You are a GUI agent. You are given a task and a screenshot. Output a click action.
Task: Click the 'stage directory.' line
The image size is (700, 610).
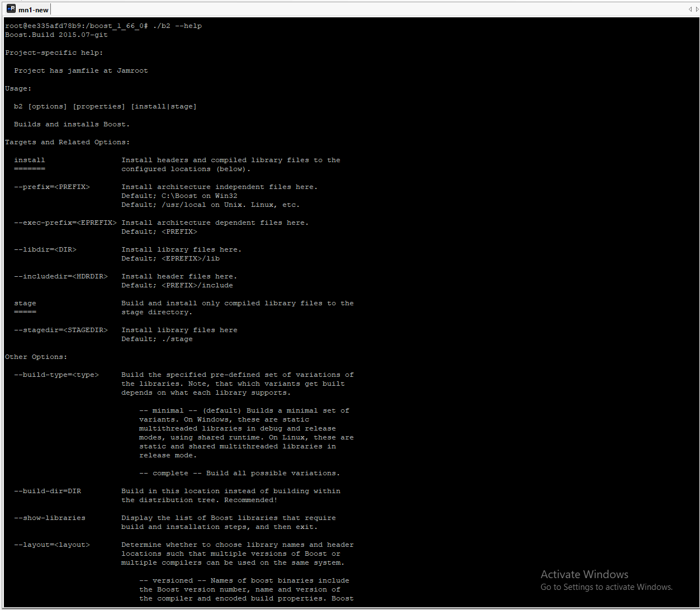[x=157, y=312]
